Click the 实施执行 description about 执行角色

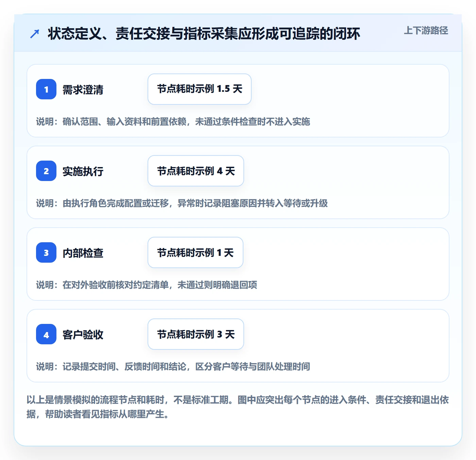click(x=182, y=203)
